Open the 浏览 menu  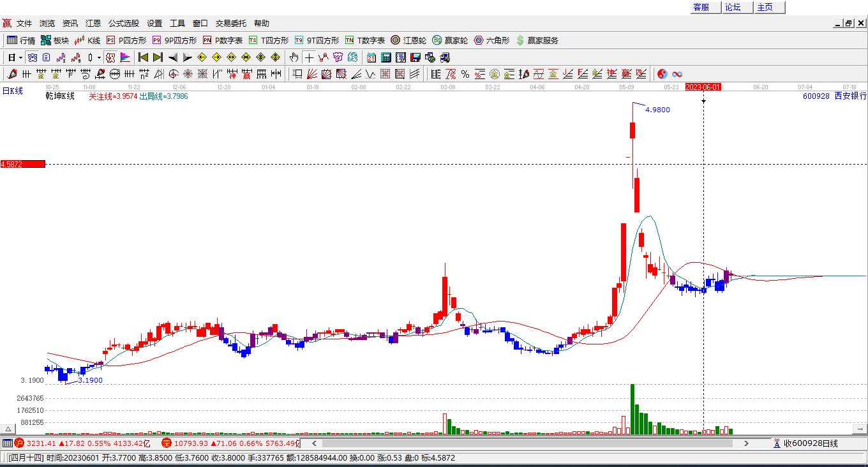point(47,24)
